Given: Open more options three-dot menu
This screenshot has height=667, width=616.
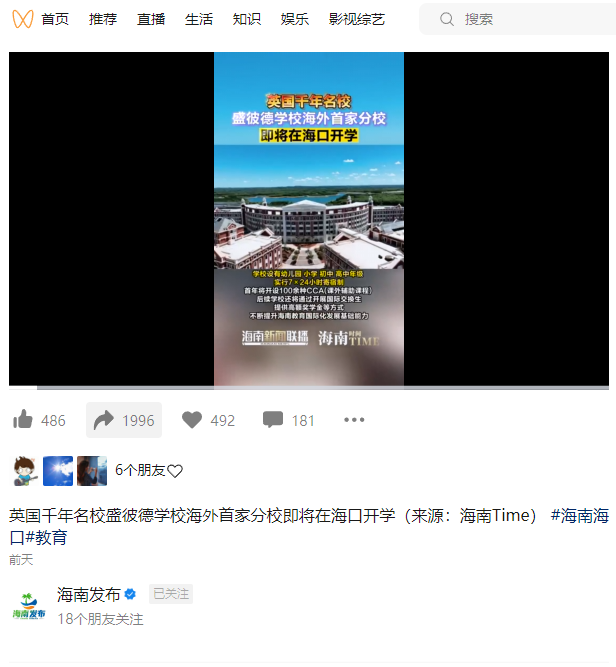Looking at the screenshot, I should [354, 420].
